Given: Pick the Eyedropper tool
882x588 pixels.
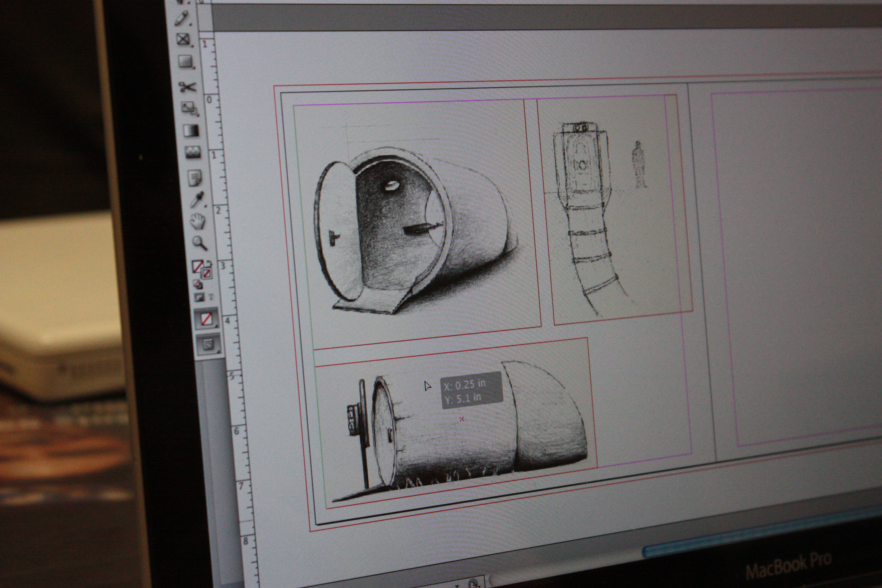Looking at the screenshot, I should [197, 200].
